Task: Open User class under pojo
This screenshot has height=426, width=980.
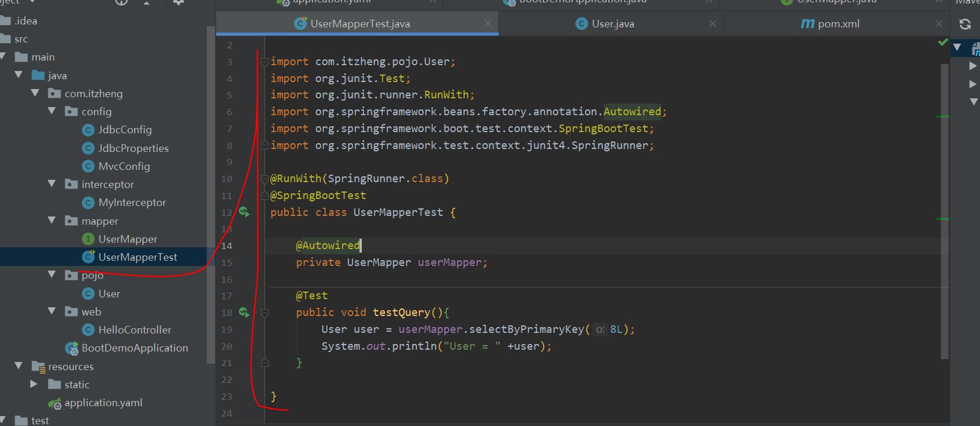Action: click(x=109, y=293)
